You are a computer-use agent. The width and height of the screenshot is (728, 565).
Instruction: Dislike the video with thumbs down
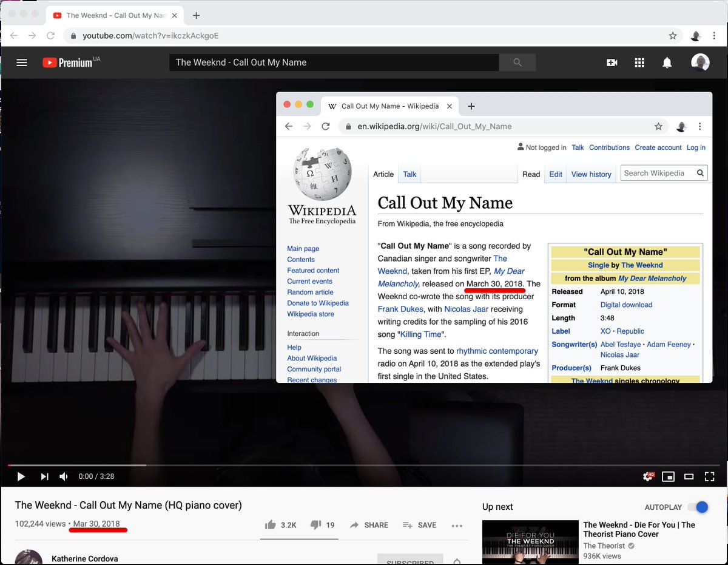(322, 525)
